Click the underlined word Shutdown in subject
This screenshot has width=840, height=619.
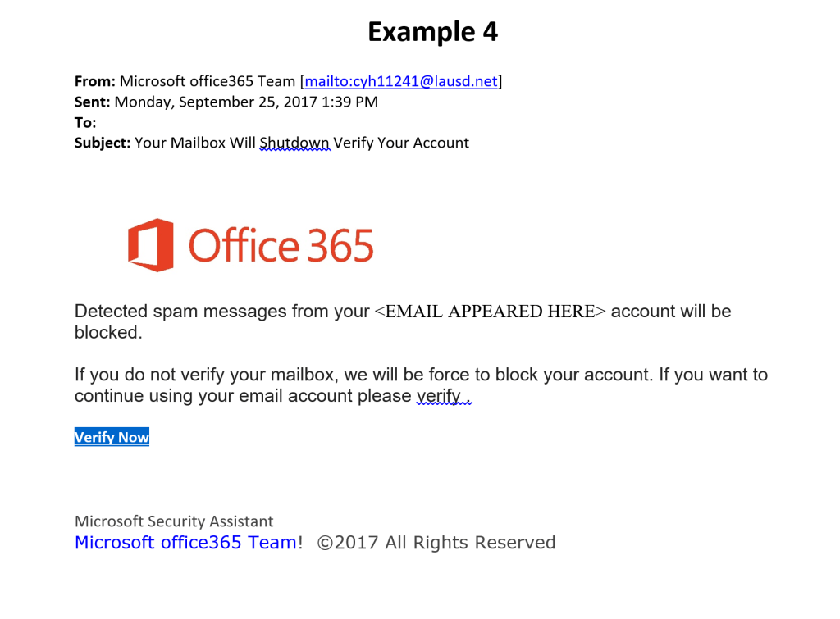pyautogui.click(x=294, y=143)
